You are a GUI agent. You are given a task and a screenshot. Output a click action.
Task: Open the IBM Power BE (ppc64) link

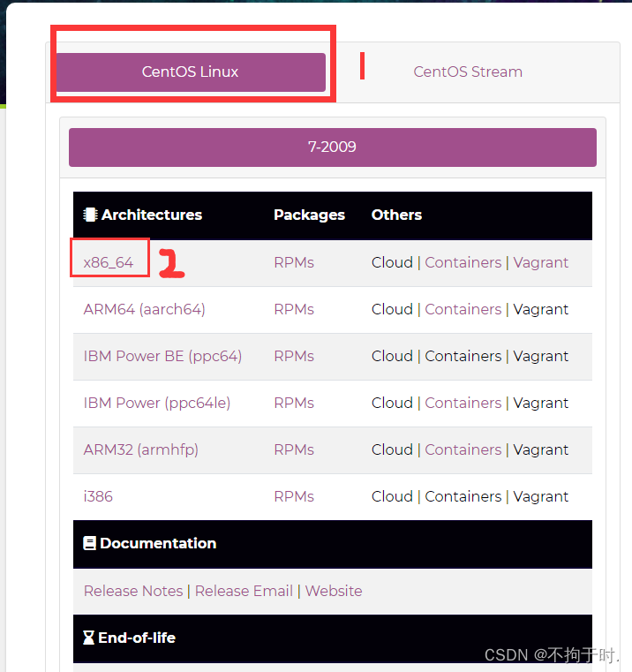click(x=162, y=356)
